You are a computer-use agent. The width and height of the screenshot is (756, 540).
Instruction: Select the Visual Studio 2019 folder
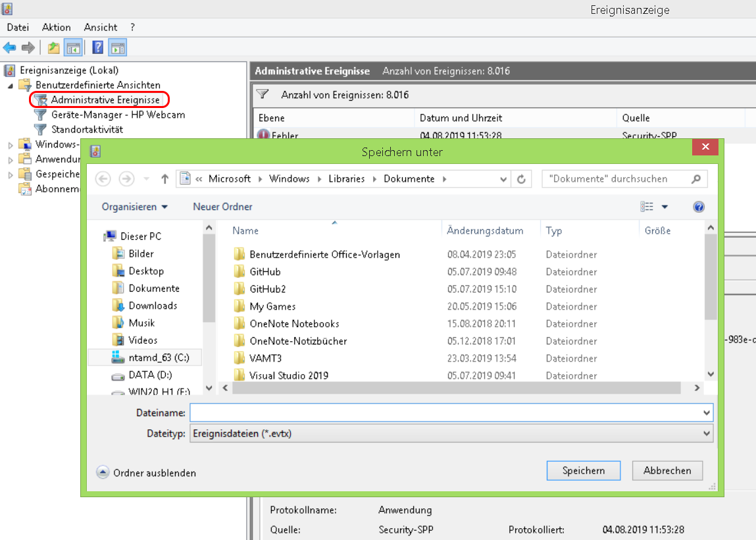(x=289, y=375)
